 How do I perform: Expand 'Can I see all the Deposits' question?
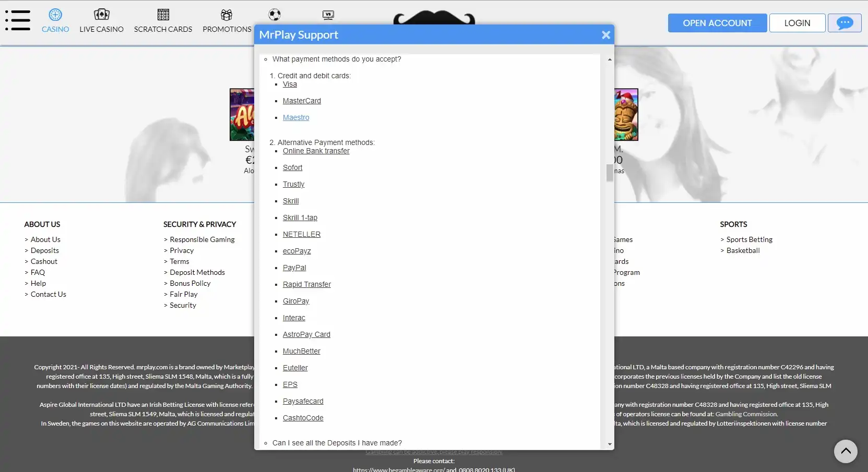(x=337, y=443)
